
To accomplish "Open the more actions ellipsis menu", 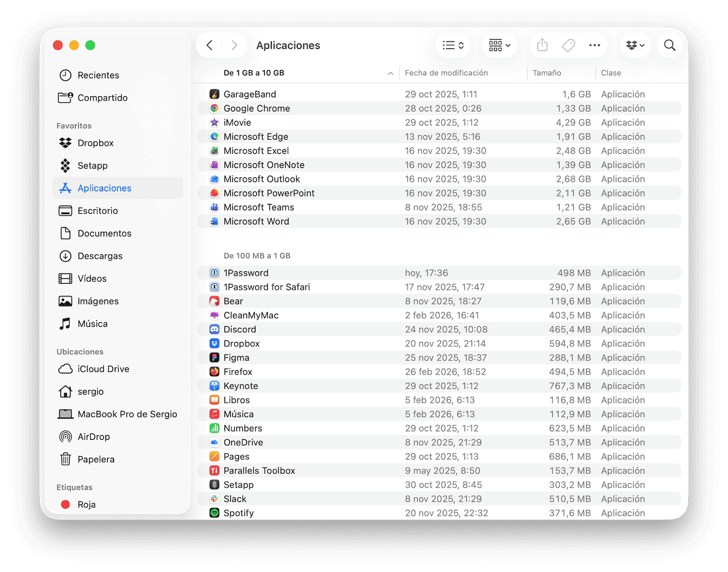I will pos(595,46).
